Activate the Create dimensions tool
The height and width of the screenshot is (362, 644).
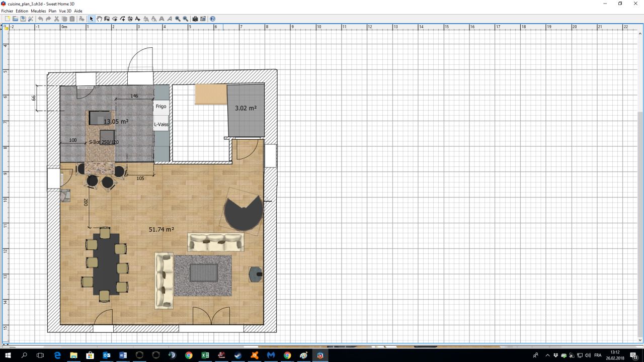[x=130, y=19]
